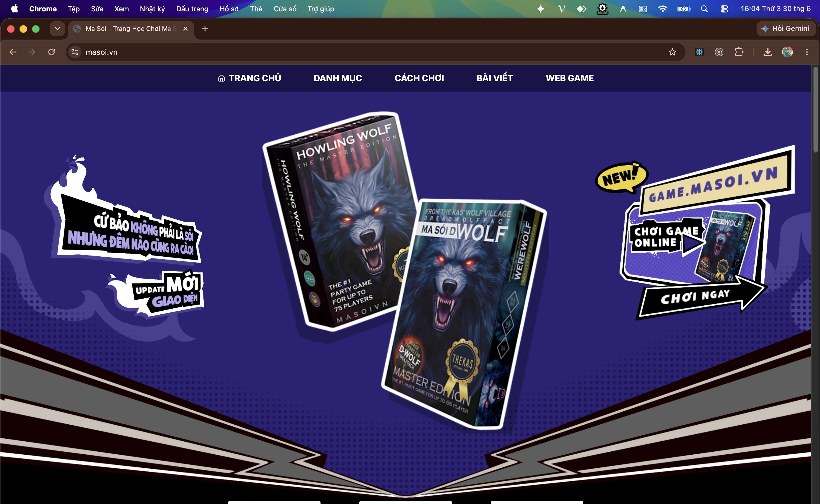Image resolution: width=820 pixels, height=504 pixels.
Task: Open site information icon in address bar
Action: click(x=75, y=52)
